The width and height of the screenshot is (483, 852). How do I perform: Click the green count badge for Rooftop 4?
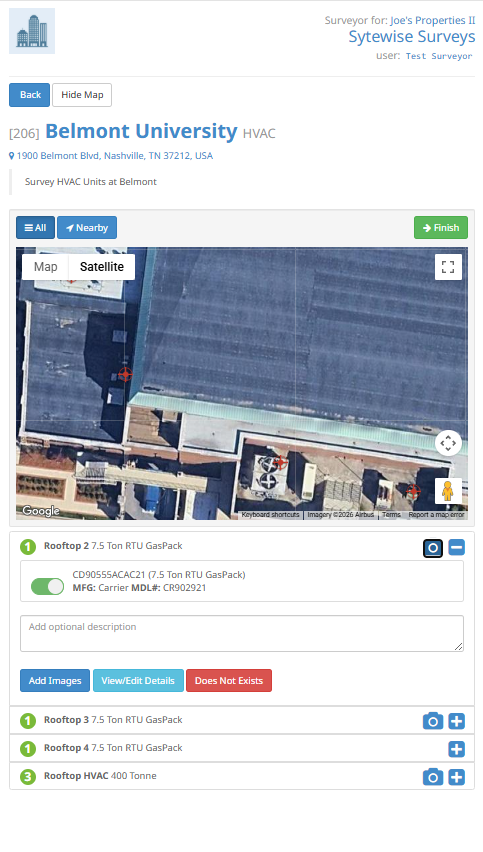click(28, 749)
